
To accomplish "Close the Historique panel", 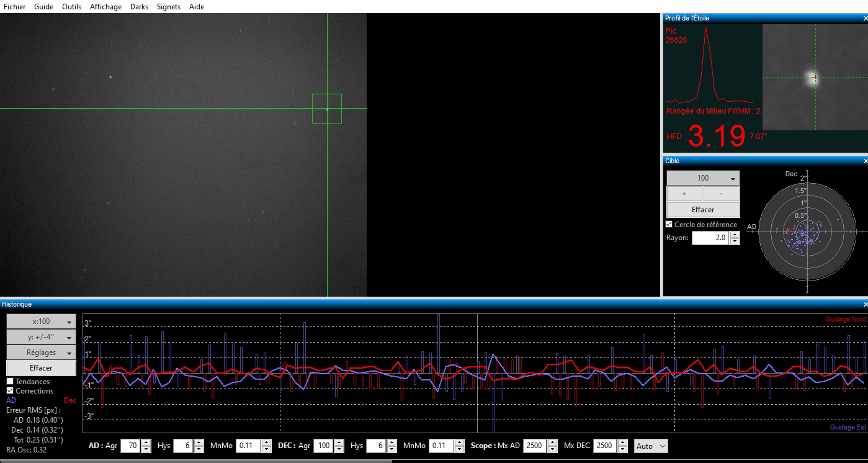I will click(865, 304).
